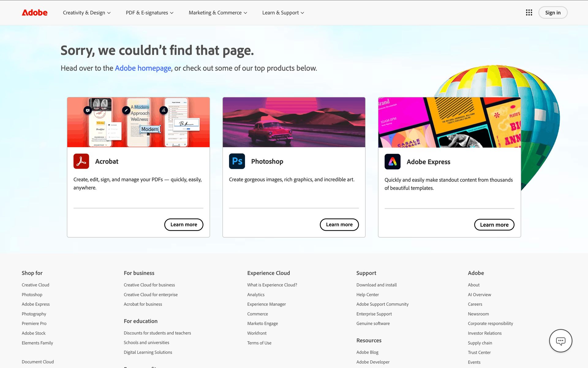
Task: Open the Genuine software link
Action: tap(373, 324)
